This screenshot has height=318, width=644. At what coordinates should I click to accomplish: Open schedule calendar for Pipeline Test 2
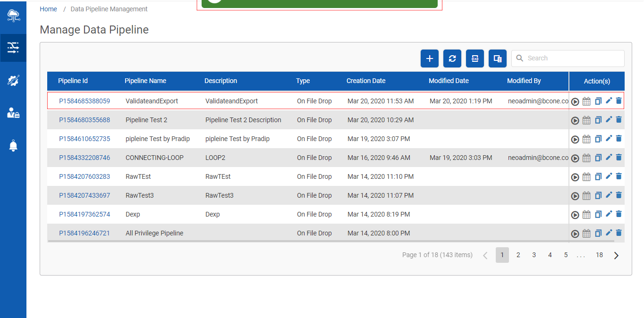click(586, 120)
